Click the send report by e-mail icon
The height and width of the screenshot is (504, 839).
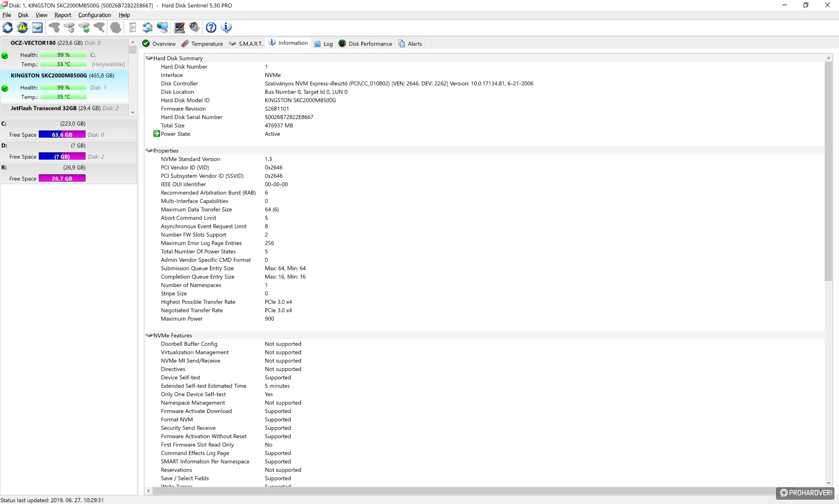click(147, 27)
